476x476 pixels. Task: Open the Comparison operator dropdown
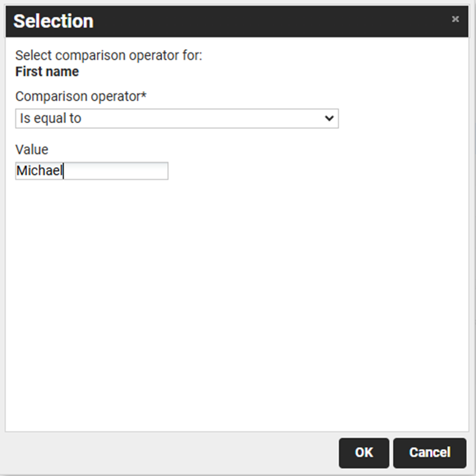point(176,119)
